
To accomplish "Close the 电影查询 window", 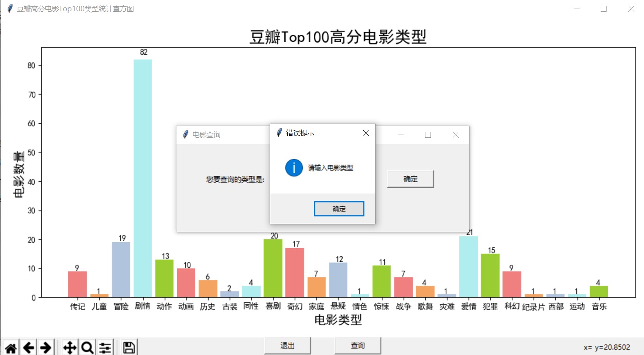I will coord(455,135).
